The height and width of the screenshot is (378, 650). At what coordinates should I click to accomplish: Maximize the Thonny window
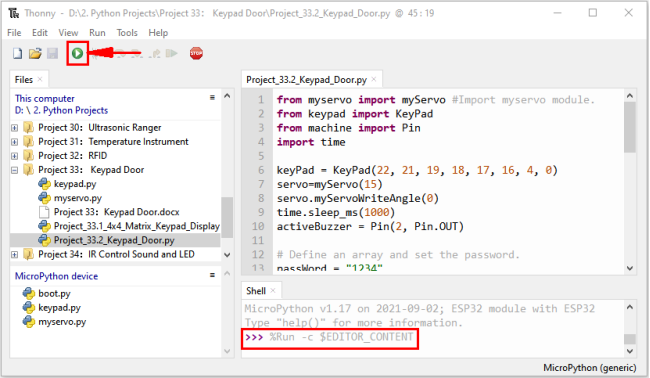(x=593, y=13)
